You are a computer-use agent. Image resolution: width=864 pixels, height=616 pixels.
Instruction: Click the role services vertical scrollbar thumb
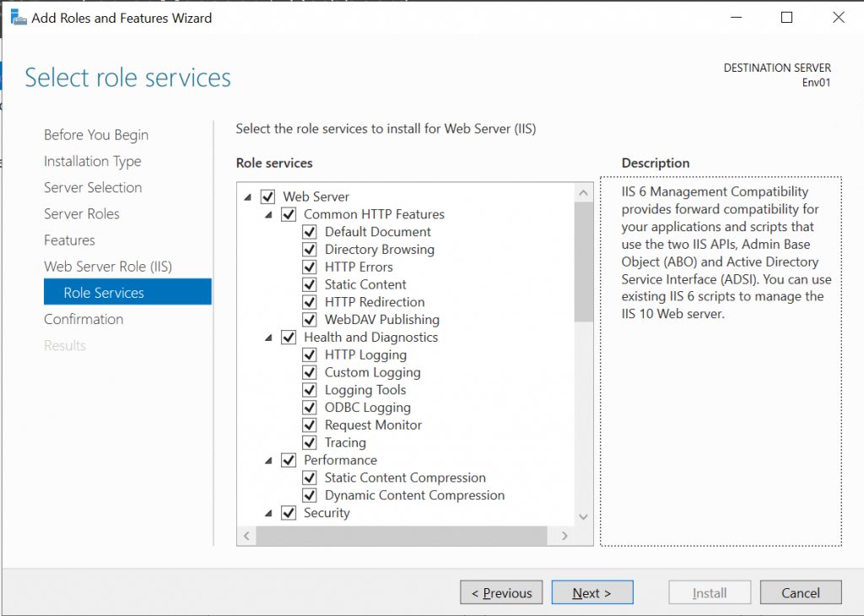point(584,262)
